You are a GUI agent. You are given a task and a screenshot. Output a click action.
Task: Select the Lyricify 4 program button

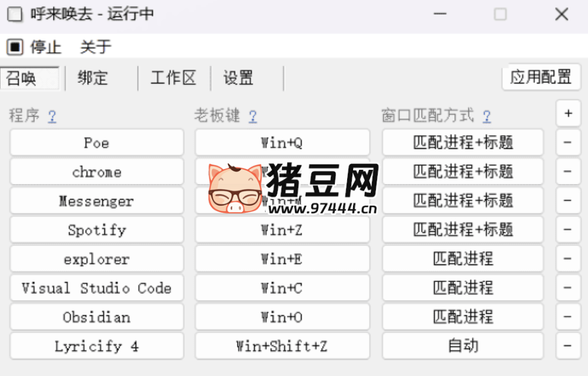(97, 346)
